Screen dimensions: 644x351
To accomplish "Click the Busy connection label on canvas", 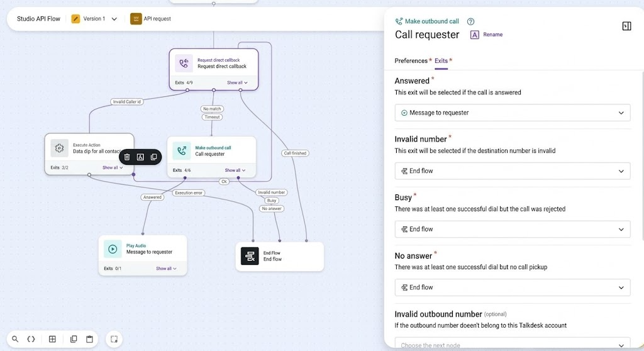I will [x=272, y=201].
